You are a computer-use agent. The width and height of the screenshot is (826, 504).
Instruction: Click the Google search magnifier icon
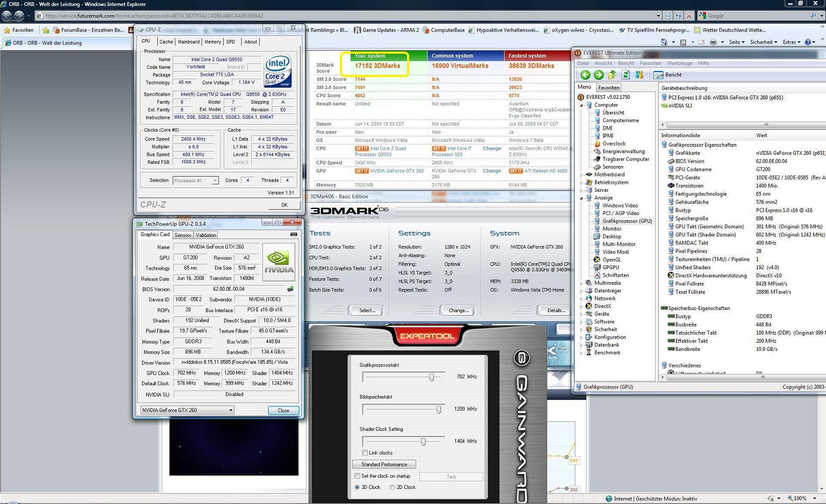pyautogui.click(x=813, y=16)
